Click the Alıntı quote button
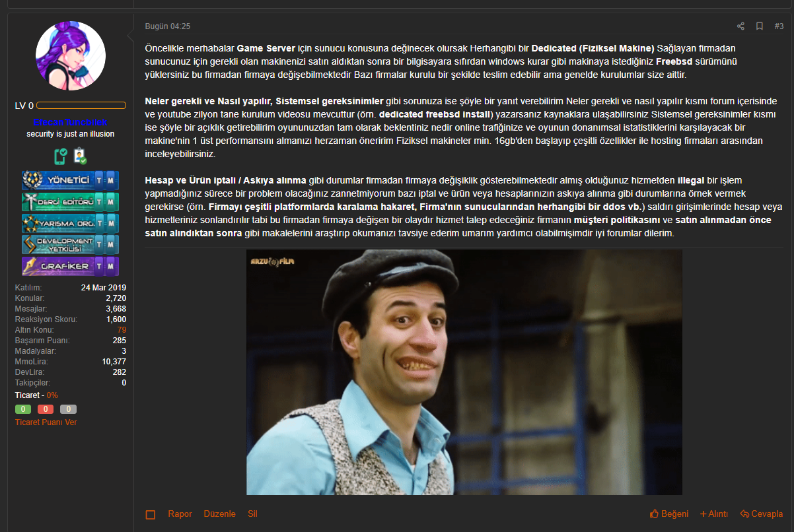Screen dimensions: 794x532 (x=714, y=514)
